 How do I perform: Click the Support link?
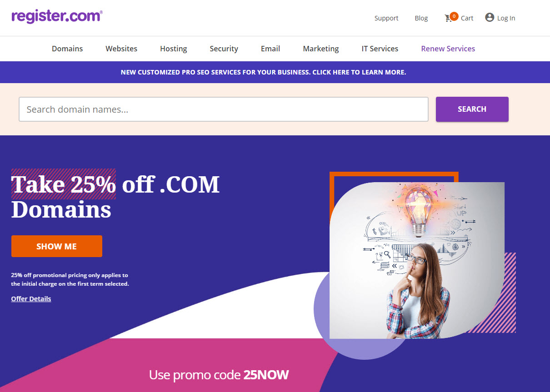click(386, 18)
